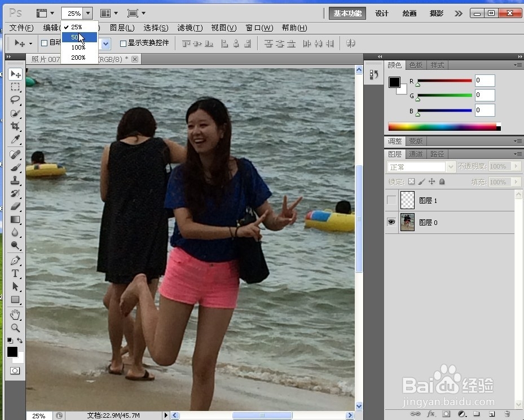The width and height of the screenshot is (524, 420).
Task: Open the 滤镜(T) menu
Action: click(x=190, y=28)
